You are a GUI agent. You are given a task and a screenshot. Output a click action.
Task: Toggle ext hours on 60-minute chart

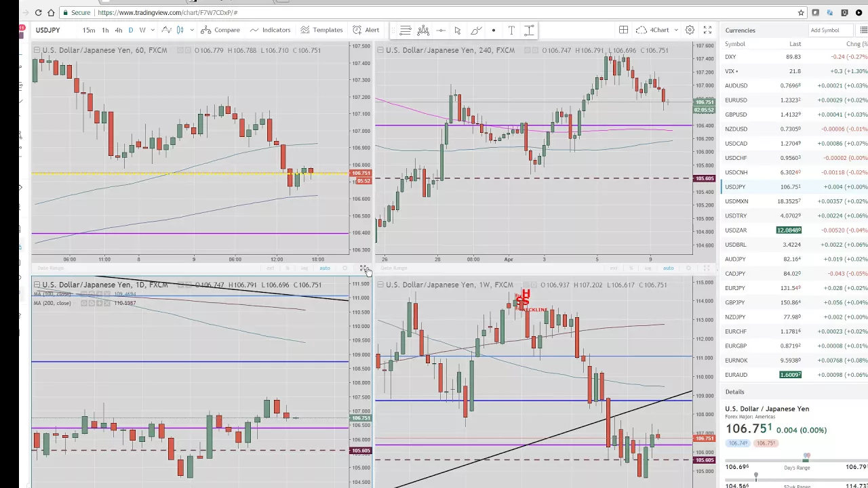pos(270,268)
